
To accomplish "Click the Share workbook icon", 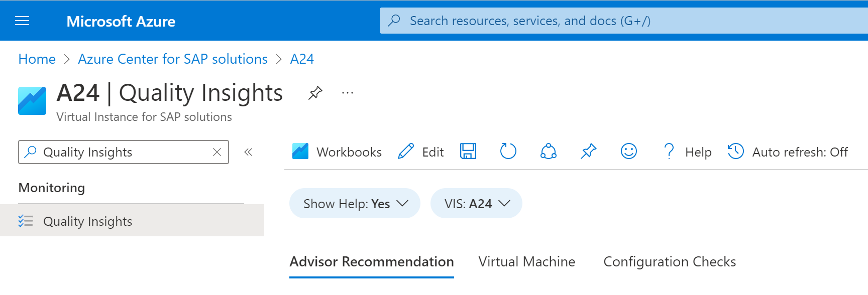I will point(548,152).
